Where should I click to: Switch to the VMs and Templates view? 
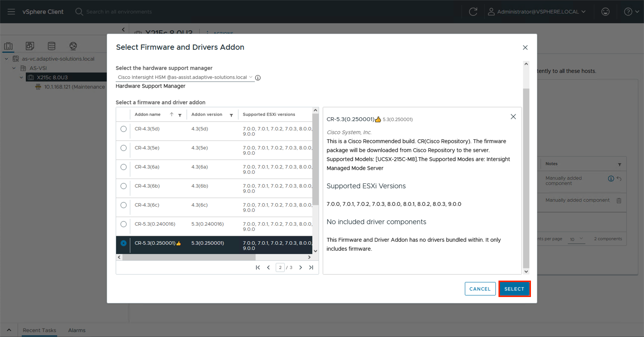click(30, 46)
